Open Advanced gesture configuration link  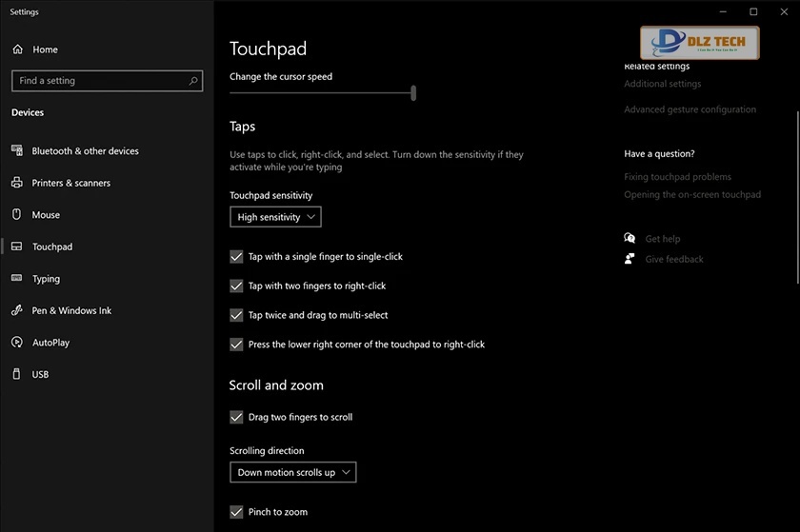click(690, 109)
